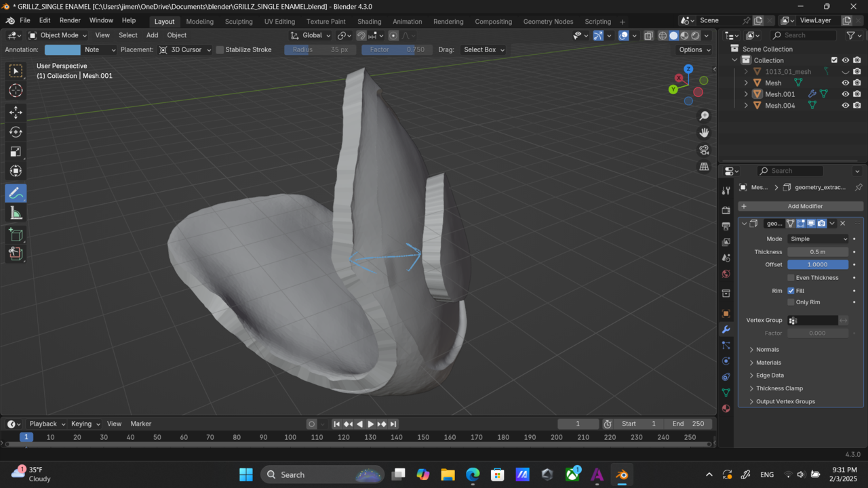Viewport: 868px width, 488px height.
Task: Open the Mode dropdown showing Simple
Action: (x=817, y=239)
